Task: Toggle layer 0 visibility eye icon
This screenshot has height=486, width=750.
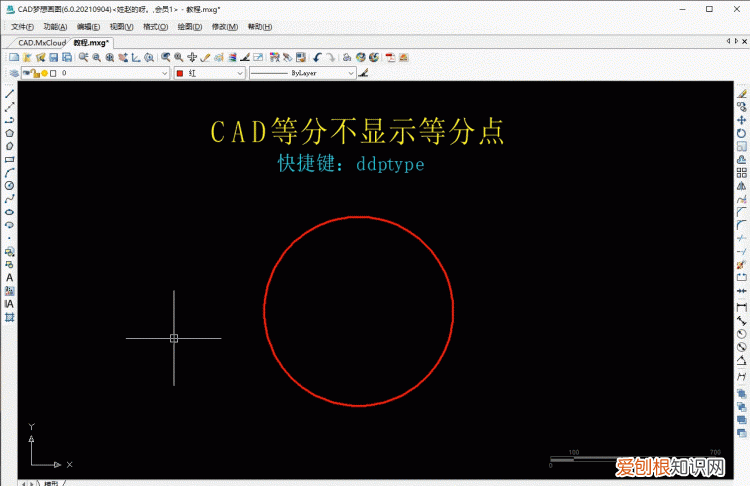Action: tap(26, 73)
